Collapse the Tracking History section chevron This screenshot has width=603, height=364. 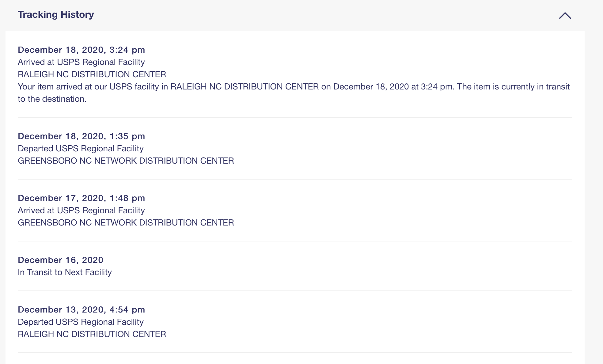coord(565,15)
